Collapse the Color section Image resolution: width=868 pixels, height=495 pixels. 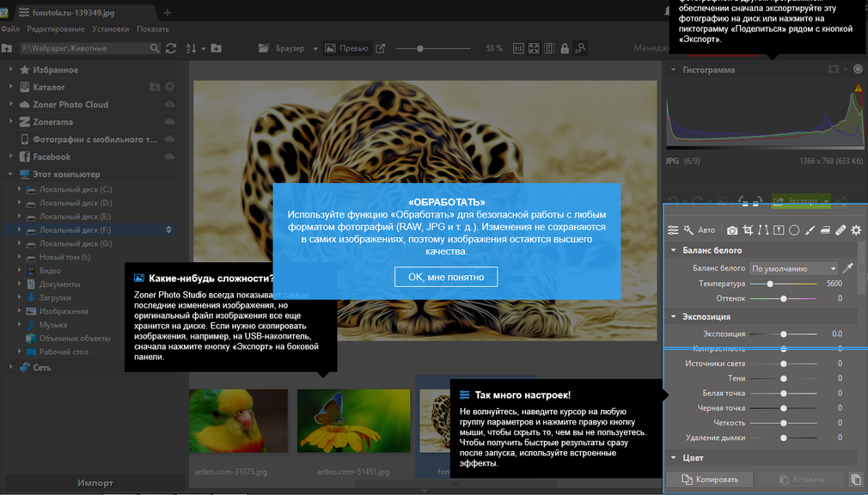[674, 458]
